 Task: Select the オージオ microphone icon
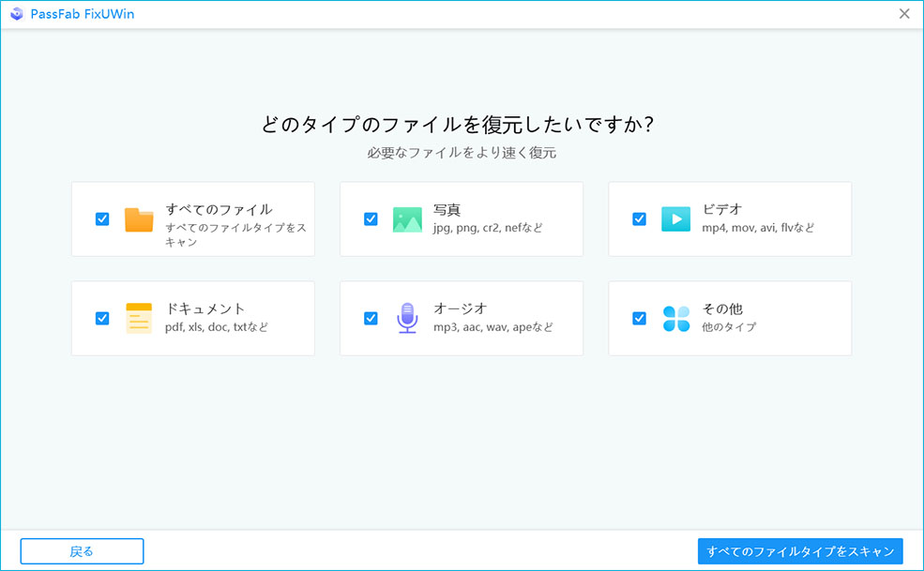tap(407, 318)
